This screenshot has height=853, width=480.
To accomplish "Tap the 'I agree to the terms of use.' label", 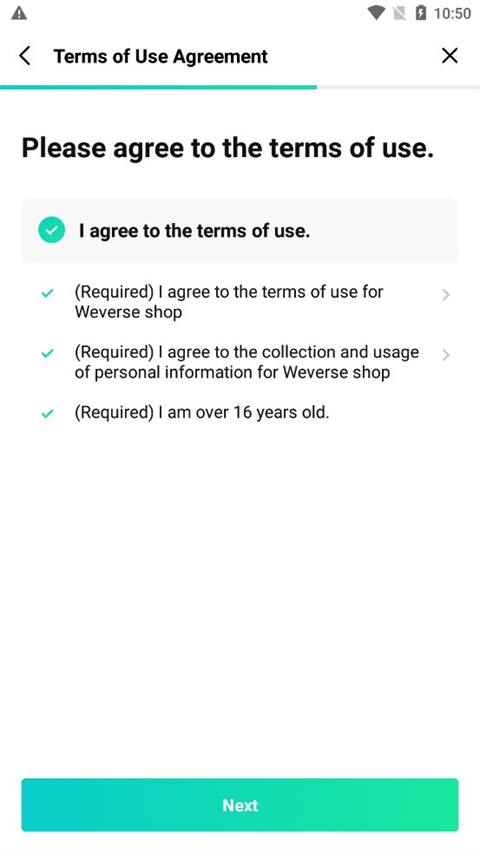I will point(194,231).
